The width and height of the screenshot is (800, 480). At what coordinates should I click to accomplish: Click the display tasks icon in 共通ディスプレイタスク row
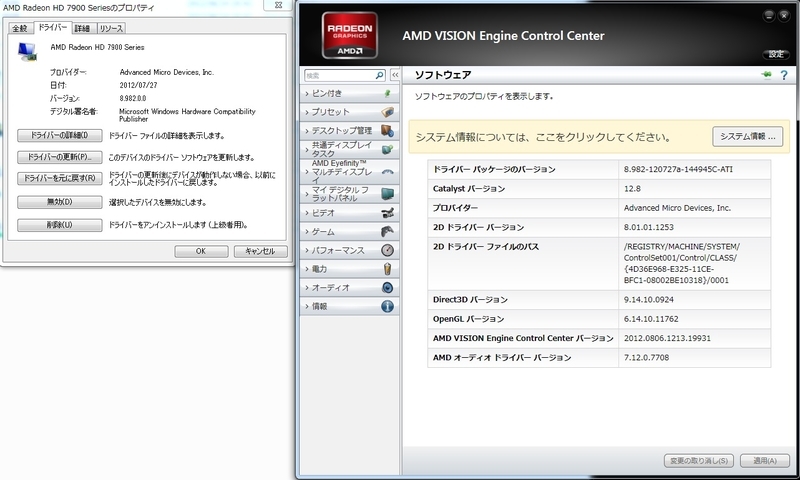coord(387,149)
